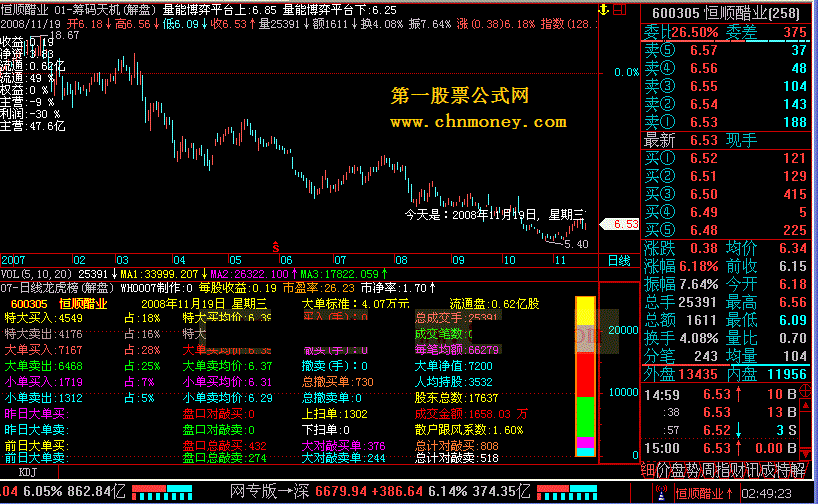Click the 日线 period label

click(x=619, y=260)
